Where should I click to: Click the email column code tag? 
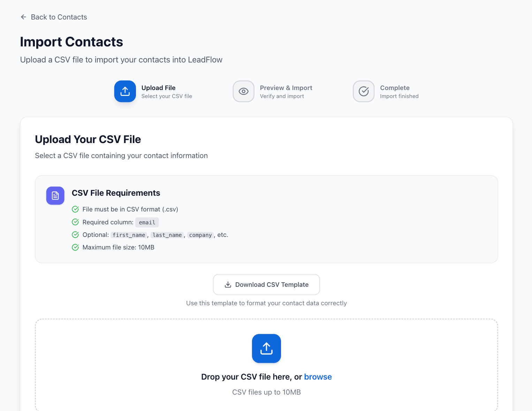click(x=147, y=223)
